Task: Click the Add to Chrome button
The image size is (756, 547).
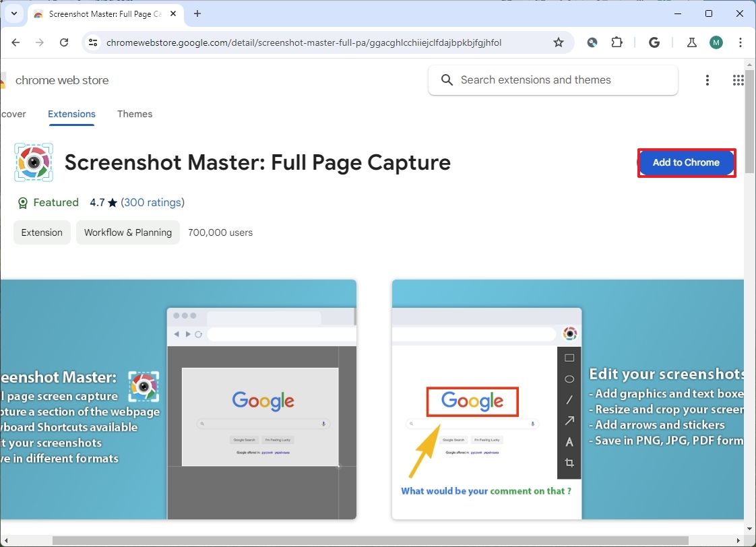Action: (686, 162)
